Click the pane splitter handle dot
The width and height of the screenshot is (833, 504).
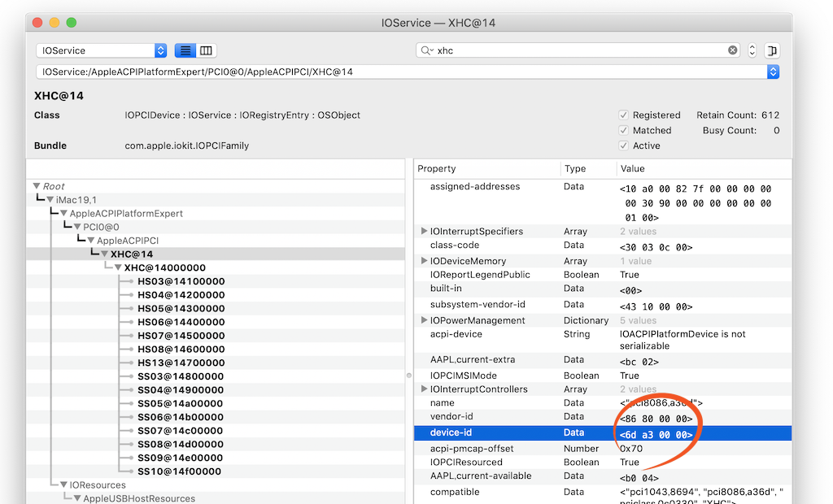409,376
